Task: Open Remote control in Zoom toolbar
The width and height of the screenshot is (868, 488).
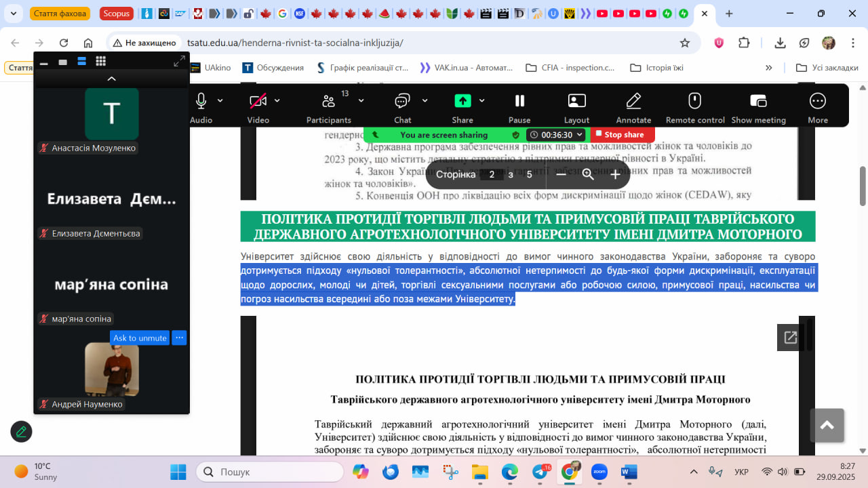Action: click(x=694, y=102)
